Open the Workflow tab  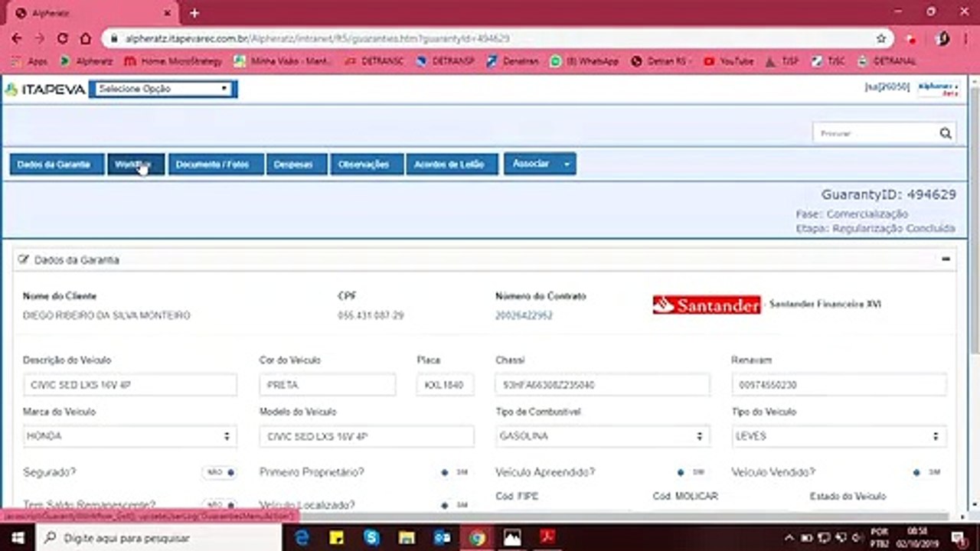[136, 165]
